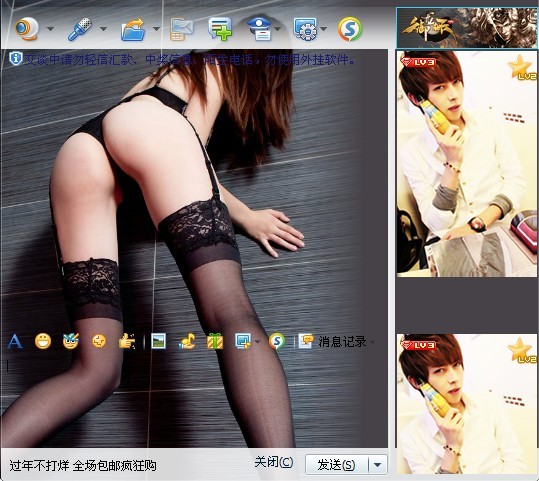Click star LV2 badge on upper avatar
The height and width of the screenshot is (481, 539).
click(x=522, y=67)
